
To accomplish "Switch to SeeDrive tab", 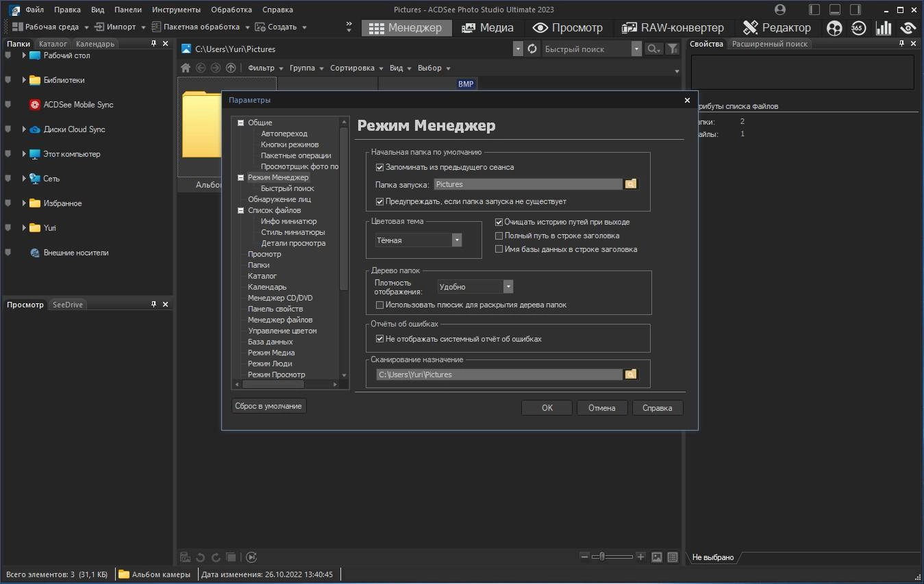I will click(x=68, y=305).
